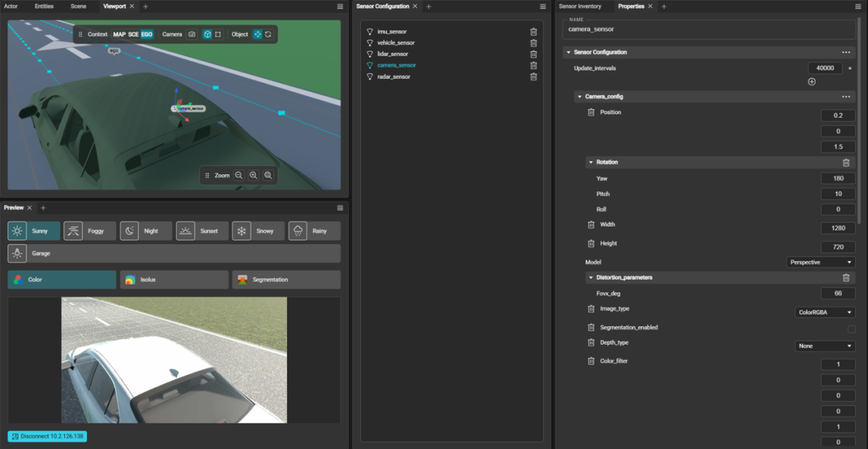The height and width of the screenshot is (449, 868).
Task: Open the Image_type ColorRGBA dropdown
Action: [x=825, y=312]
